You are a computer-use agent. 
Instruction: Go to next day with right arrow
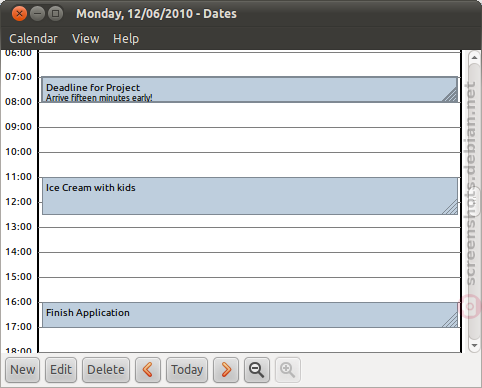pyautogui.click(x=226, y=370)
